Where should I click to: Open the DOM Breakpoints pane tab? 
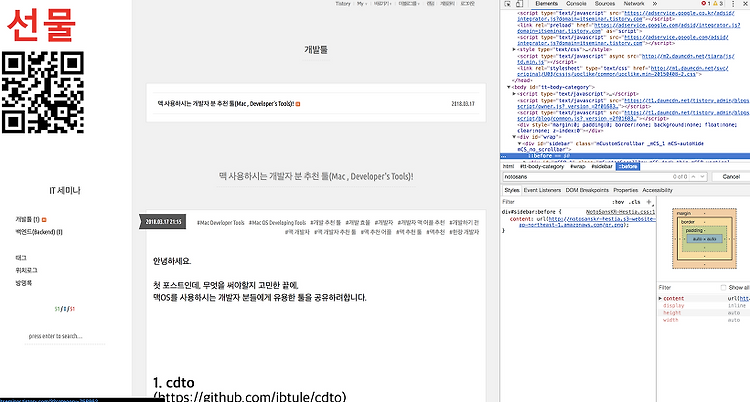click(x=587, y=190)
